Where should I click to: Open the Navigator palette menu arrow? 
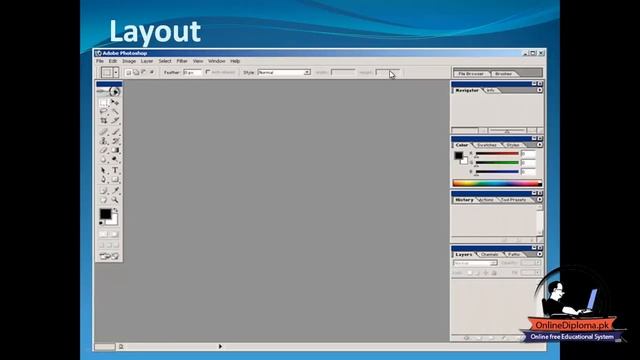540,90
